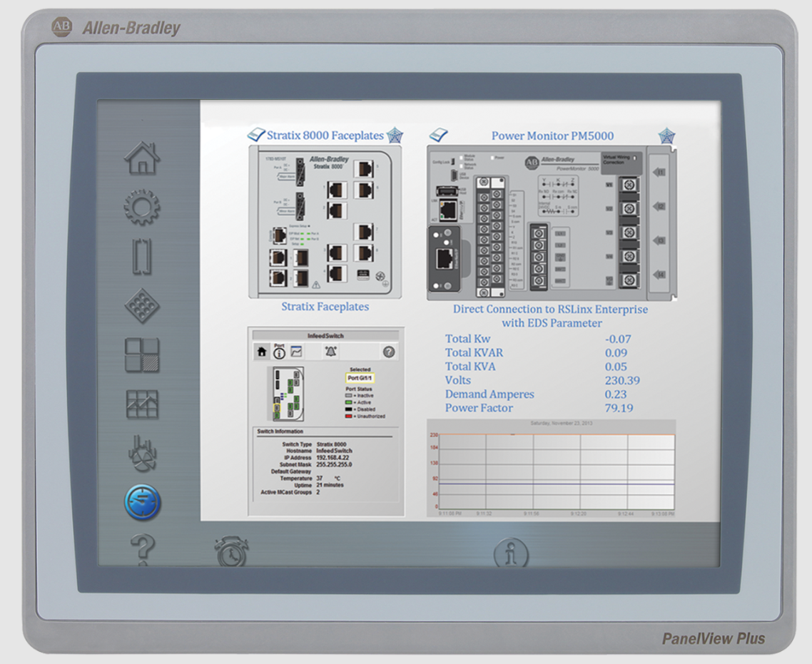The image size is (812, 664).
Task: Click the alarm clock icon in bottom bar
Action: point(230,552)
